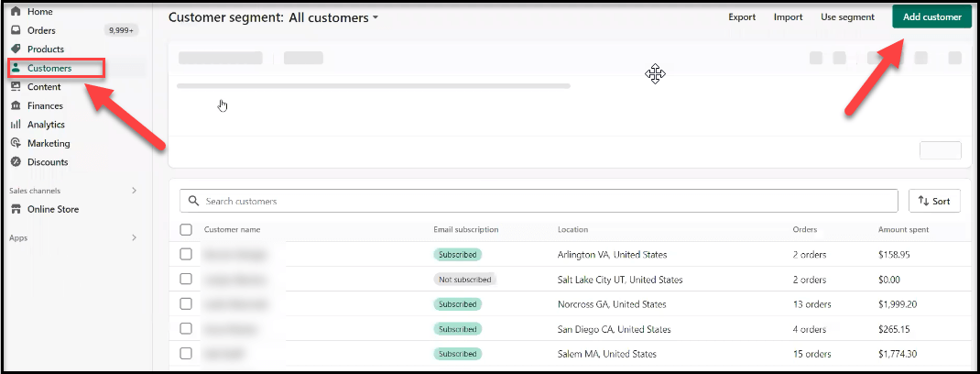Click the Customers person icon

click(x=16, y=68)
